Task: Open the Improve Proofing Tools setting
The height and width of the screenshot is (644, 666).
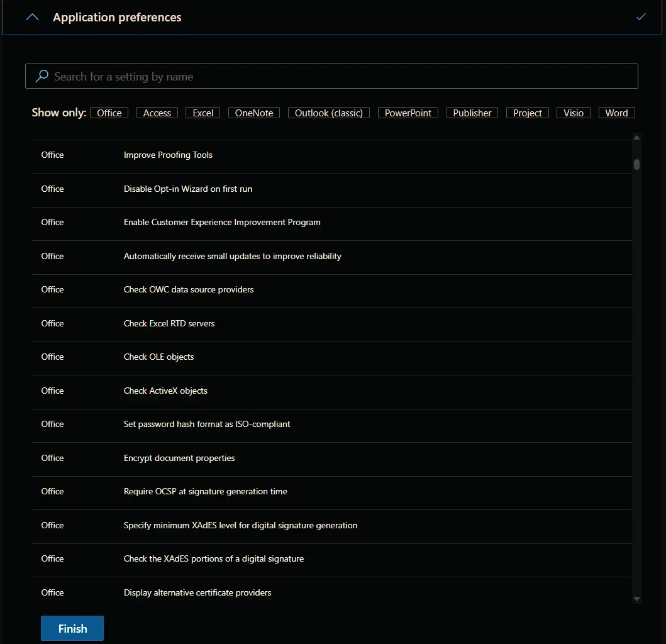Action: point(331,155)
